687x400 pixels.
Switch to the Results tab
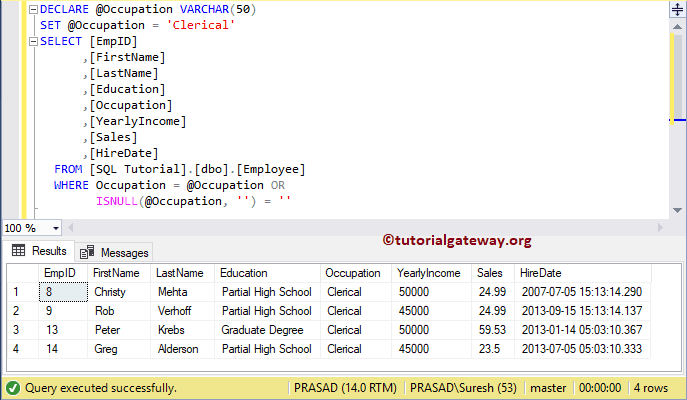pyautogui.click(x=39, y=251)
